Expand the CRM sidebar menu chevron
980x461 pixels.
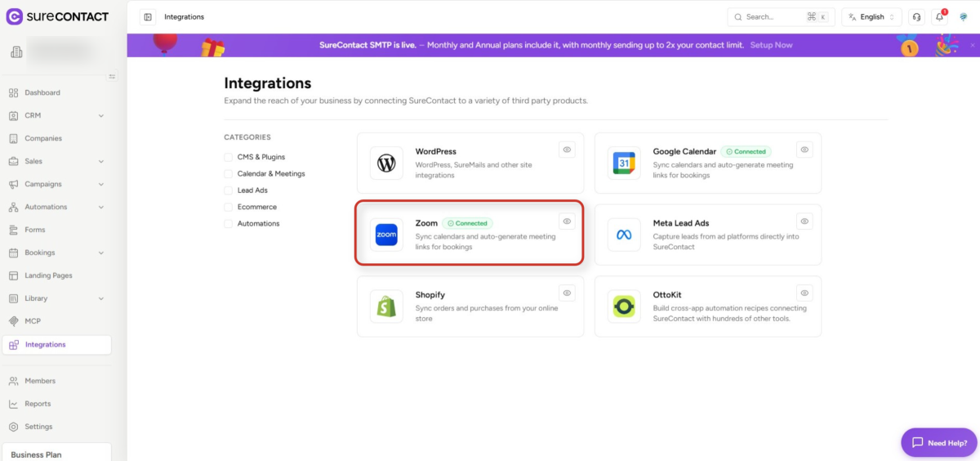point(101,115)
